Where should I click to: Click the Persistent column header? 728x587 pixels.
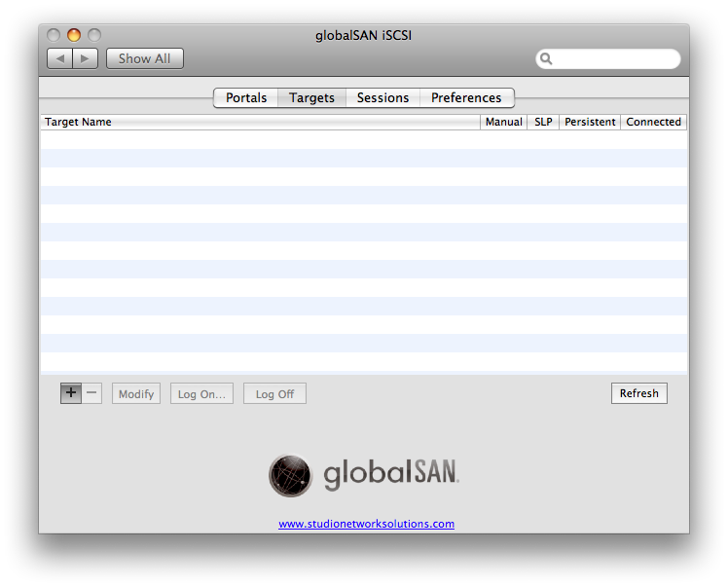coord(590,122)
